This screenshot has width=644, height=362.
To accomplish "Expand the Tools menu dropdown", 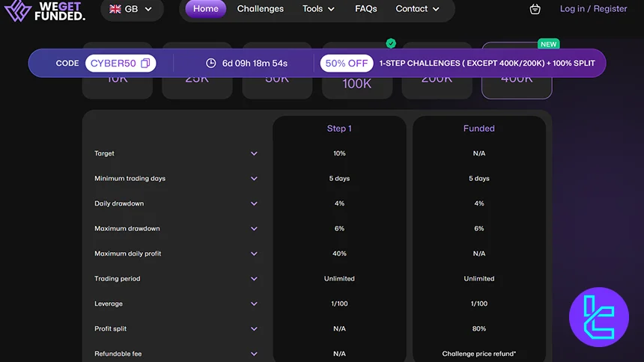I will point(318,9).
